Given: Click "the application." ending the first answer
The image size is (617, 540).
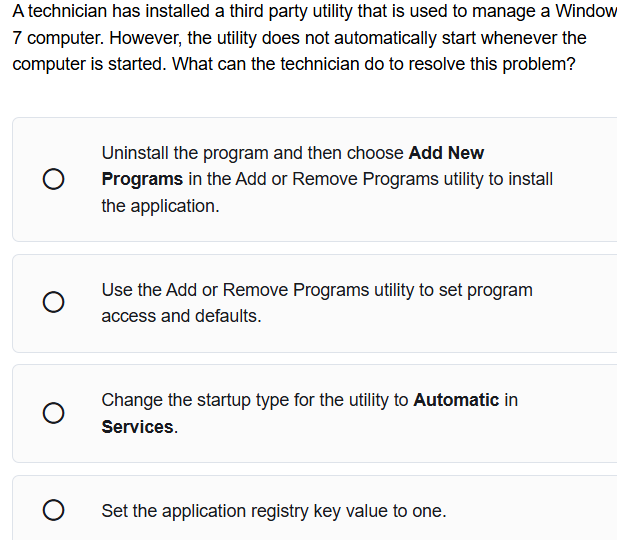Looking at the screenshot, I should coord(160,206).
